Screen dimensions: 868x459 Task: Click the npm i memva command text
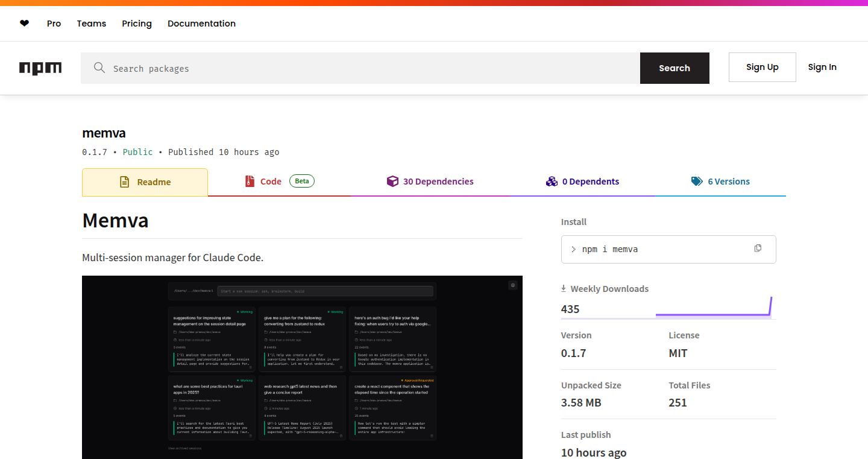[x=610, y=249]
